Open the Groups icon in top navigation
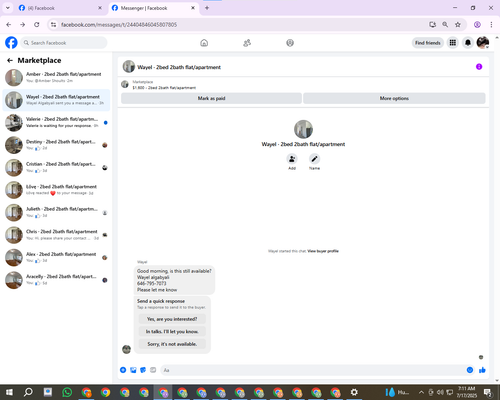Screen dimensions: 500x400 pos(290,43)
